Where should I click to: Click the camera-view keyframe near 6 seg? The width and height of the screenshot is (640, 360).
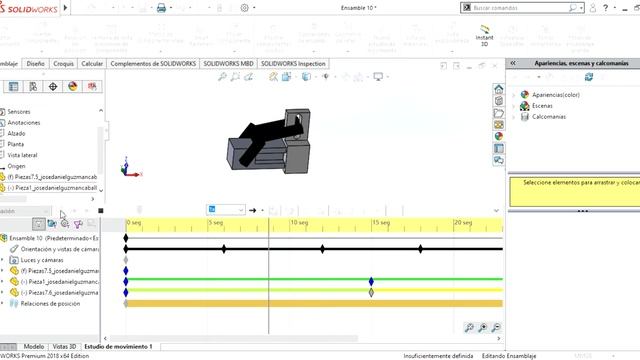coord(224,249)
